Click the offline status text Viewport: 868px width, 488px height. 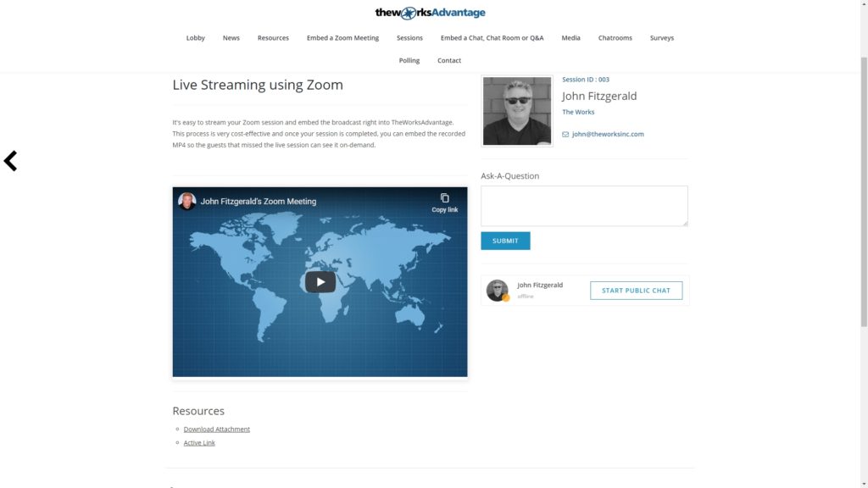point(526,297)
